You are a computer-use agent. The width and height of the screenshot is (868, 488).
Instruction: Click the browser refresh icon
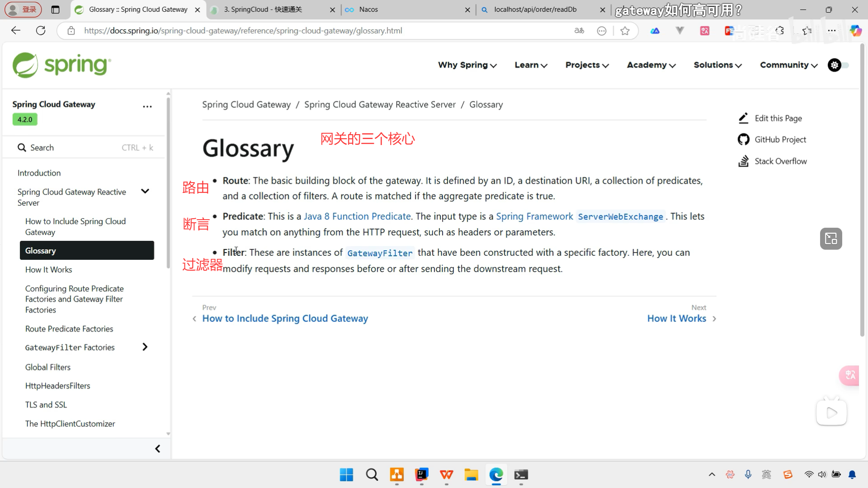click(41, 31)
